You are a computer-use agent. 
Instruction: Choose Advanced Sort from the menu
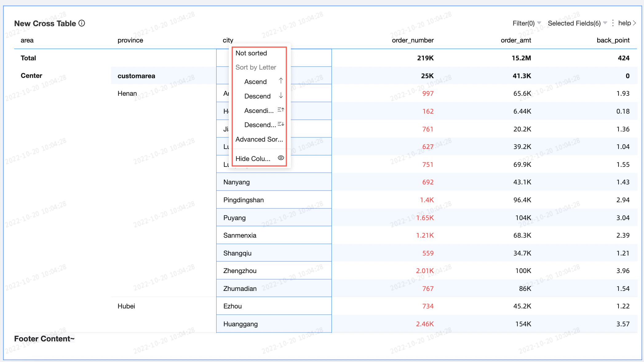pyautogui.click(x=259, y=139)
